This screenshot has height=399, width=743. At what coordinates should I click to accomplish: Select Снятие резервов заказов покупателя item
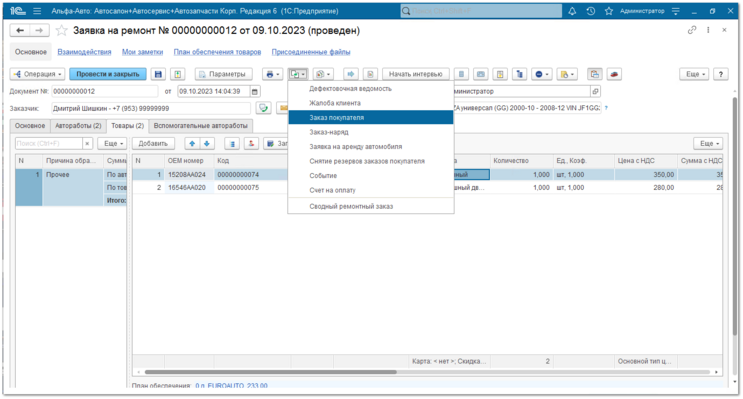pos(371,161)
